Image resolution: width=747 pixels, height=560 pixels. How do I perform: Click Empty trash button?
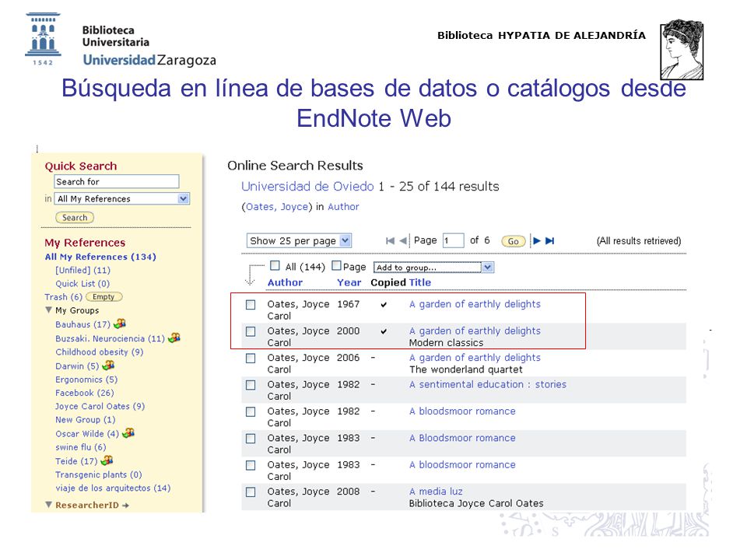click(x=103, y=296)
